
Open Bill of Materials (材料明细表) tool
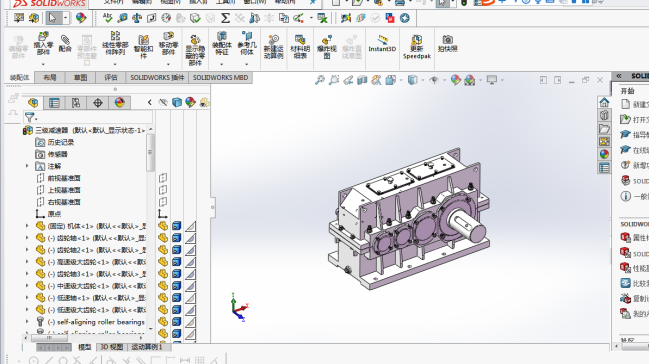click(300, 46)
